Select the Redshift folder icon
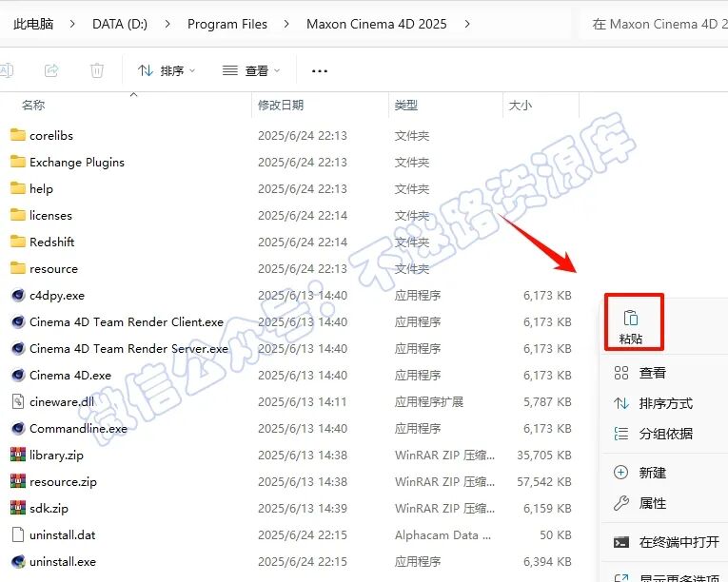The image size is (728, 582). 18,242
